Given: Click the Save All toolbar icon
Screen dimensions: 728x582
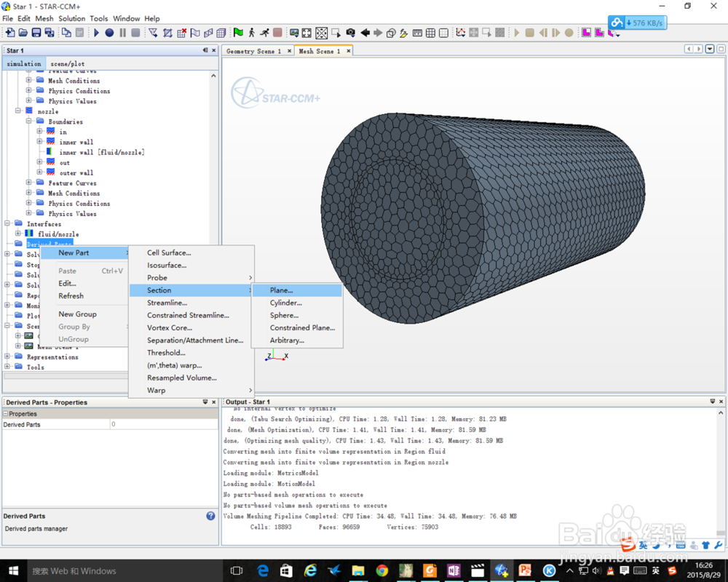Looking at the screenshot, I should (50, 33).
